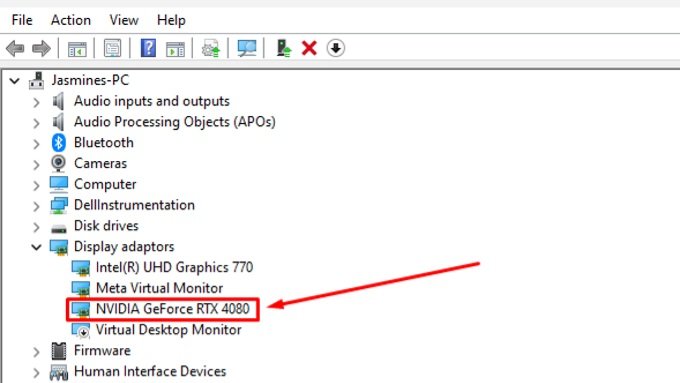Click the Update device driver toolbar icon
The height and width of the screenshot is (383, 680).
[x=211, y=48]
